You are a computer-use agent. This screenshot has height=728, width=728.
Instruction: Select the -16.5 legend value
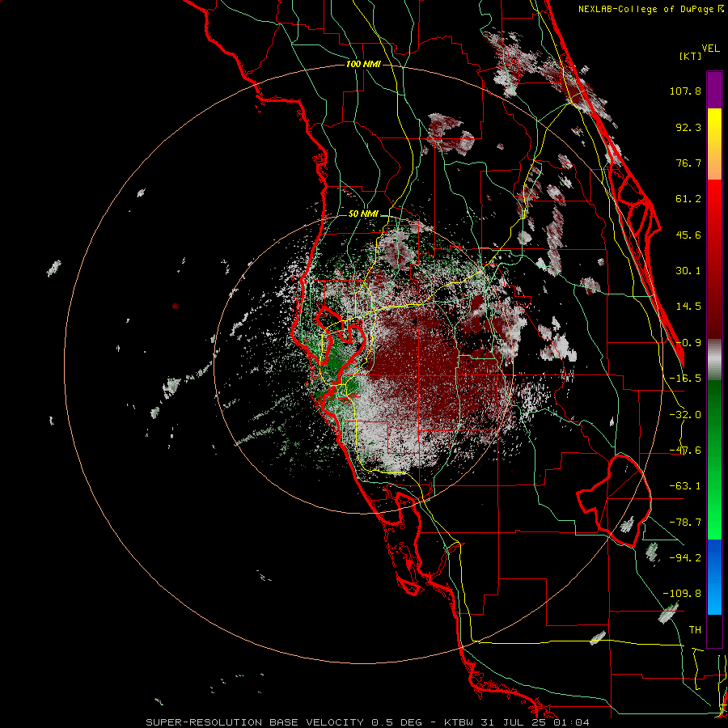point(685,379)
